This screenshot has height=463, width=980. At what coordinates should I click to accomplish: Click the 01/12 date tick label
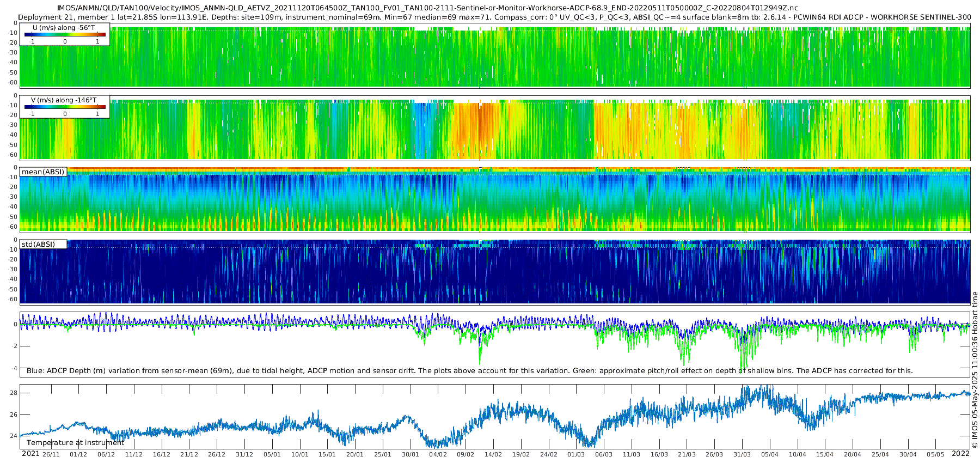(x=78, y=454)
